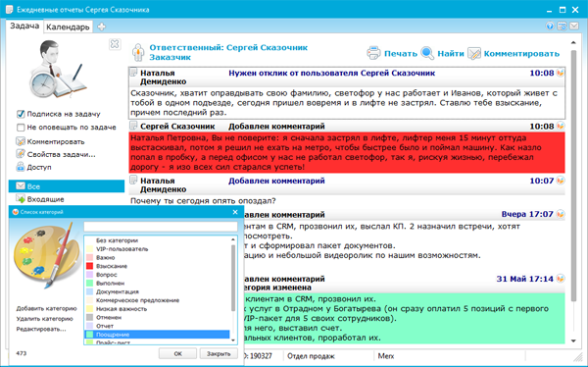Click the comments pane scroll down arrow
Image resolution: width=588 pixels, height=367 pixels.
click(x=573, y=341)
